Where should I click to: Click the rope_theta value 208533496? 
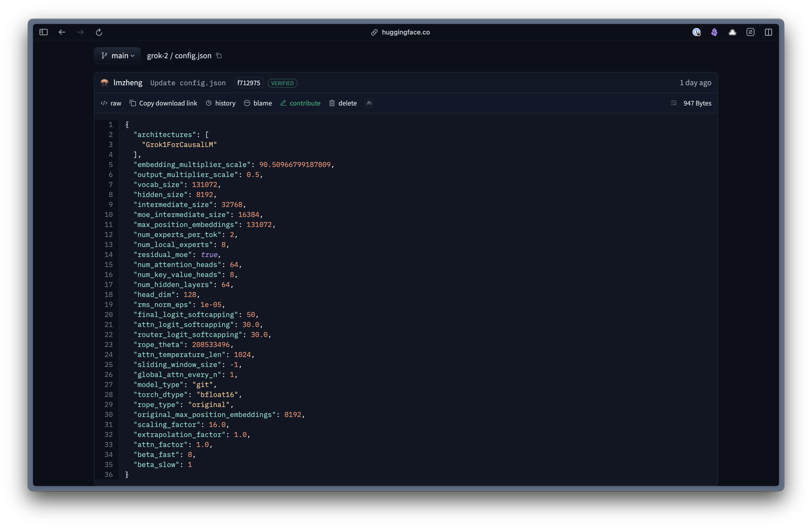(211, 344)
